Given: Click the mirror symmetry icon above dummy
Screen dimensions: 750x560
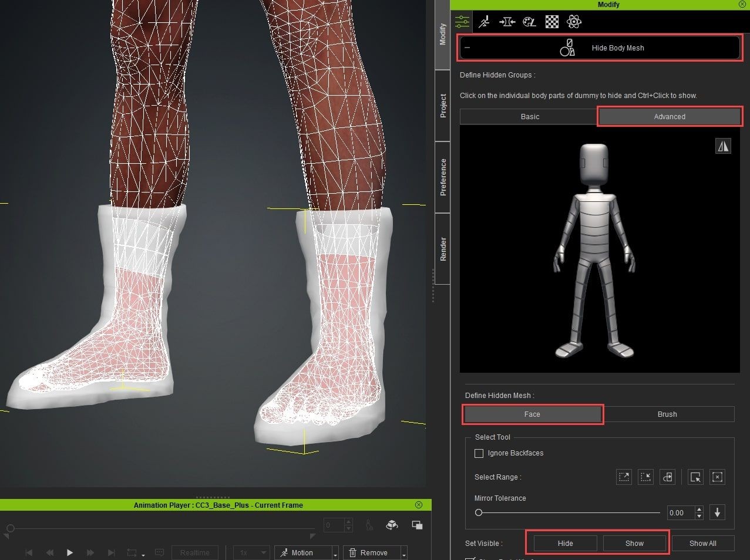Looking at the screenshot, I should coord(723,146).
